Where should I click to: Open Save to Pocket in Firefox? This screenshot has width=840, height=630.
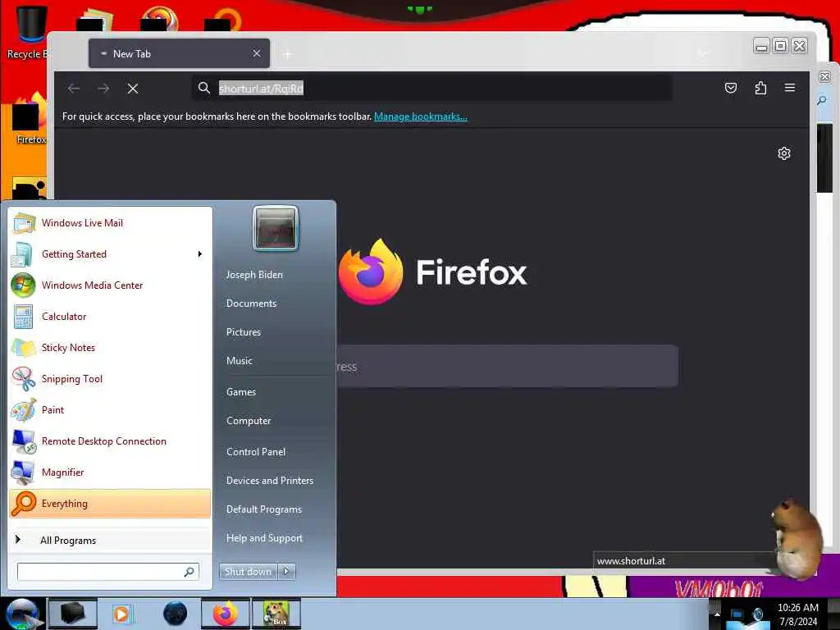point(731,88)
